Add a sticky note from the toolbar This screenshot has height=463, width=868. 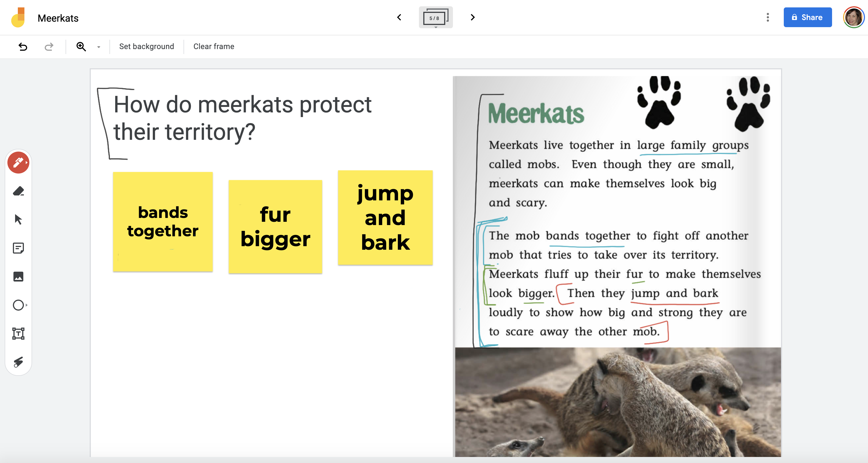click(x=18, y=248)
